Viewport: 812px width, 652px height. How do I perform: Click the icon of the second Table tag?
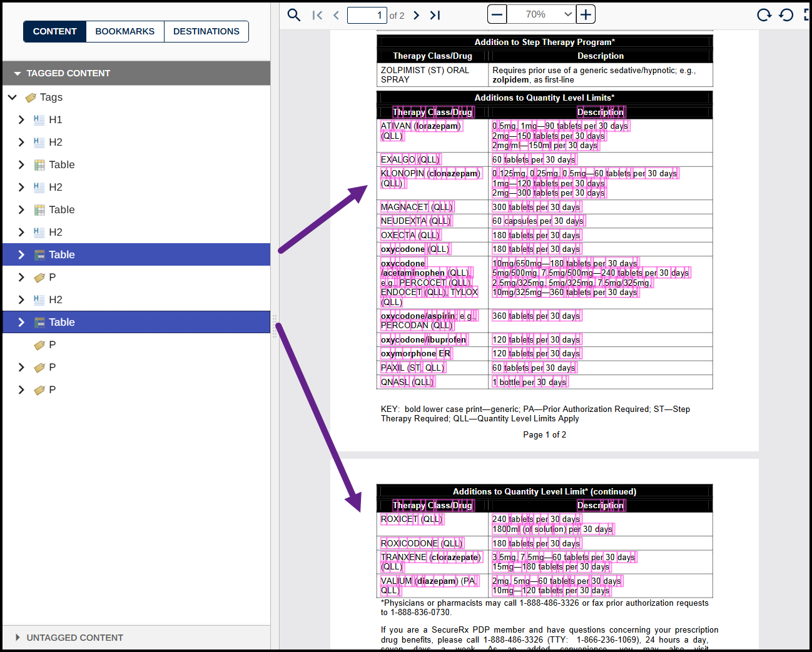(39, 210)
